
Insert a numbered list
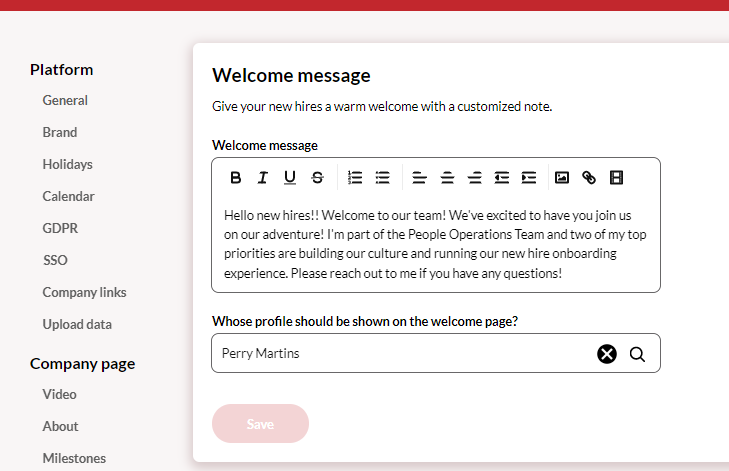click(355, 178)
